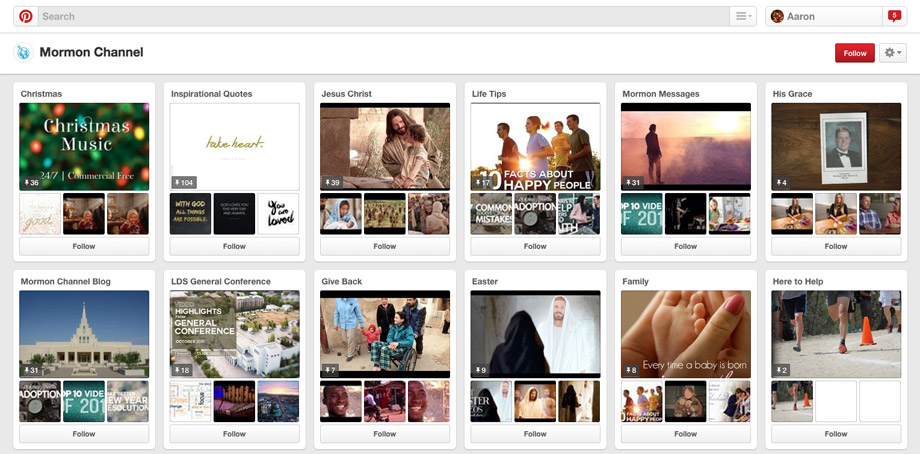Click the Inspirational Quotes board title
Screen dimensions: 920x454
211,94
